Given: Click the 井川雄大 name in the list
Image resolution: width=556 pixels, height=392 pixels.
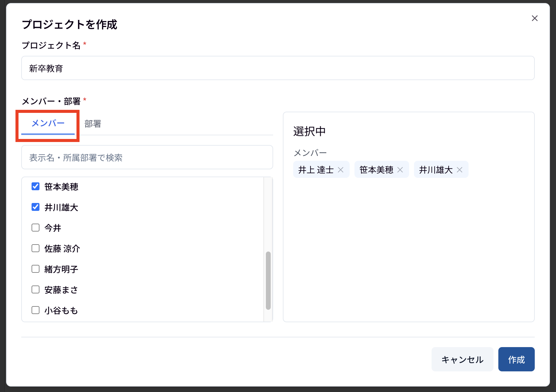Looking at the screenshot, I should [62, 208].
